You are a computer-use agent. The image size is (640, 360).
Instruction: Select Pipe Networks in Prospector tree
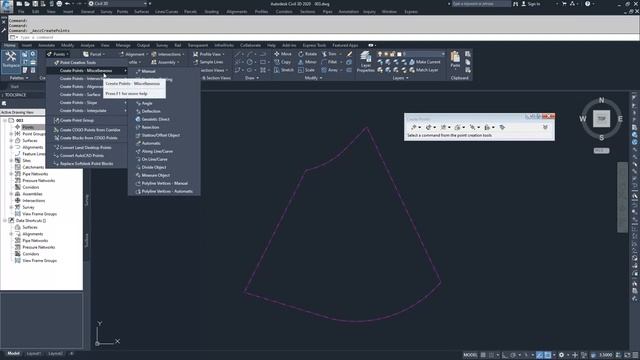point(35,174)
